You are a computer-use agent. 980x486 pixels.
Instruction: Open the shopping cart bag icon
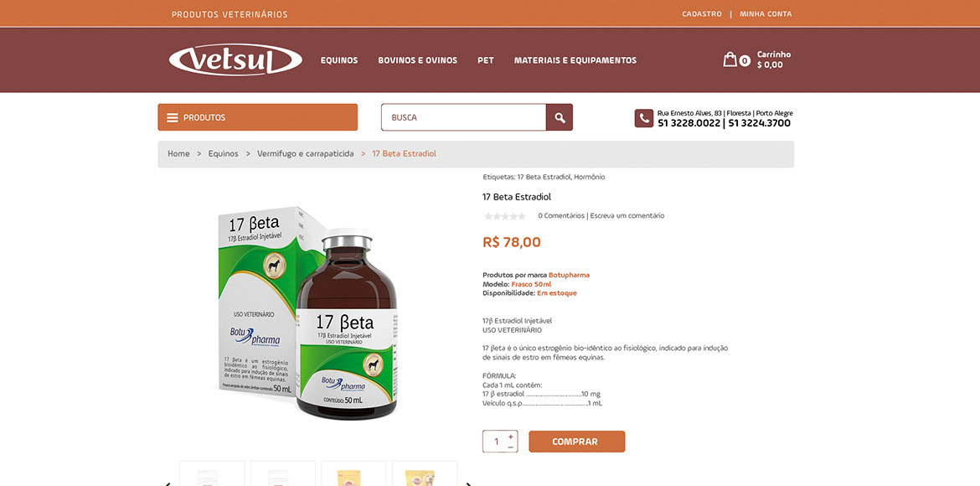730,59
